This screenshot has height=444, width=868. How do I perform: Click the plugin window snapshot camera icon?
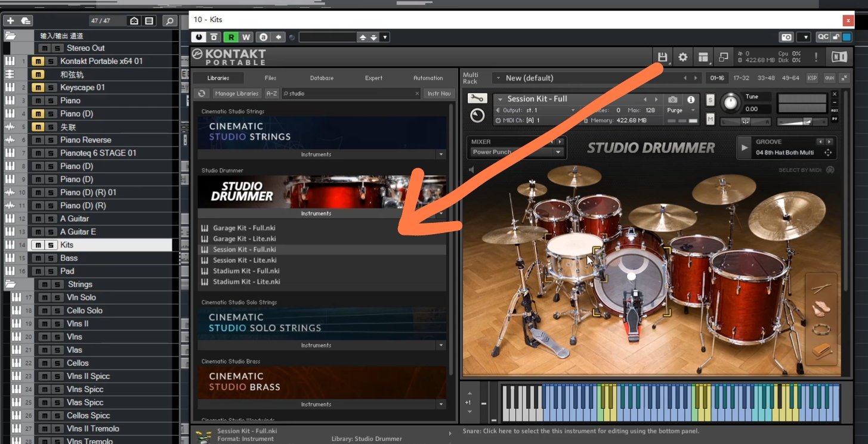coord(787,37)
